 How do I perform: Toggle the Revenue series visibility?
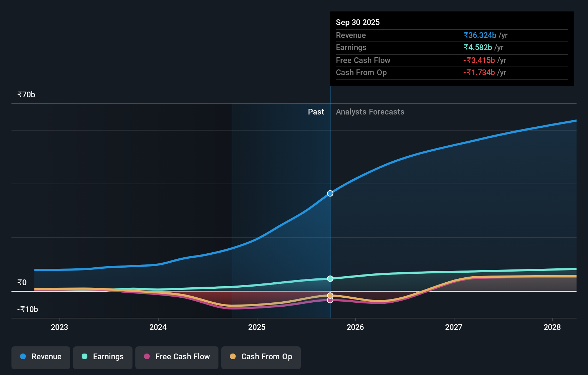coord(40,357)
